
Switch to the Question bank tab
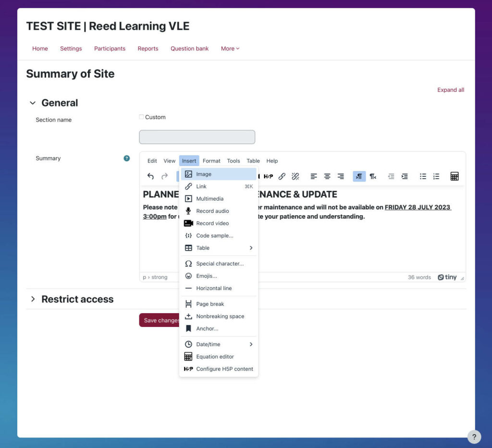coord(189,48)
